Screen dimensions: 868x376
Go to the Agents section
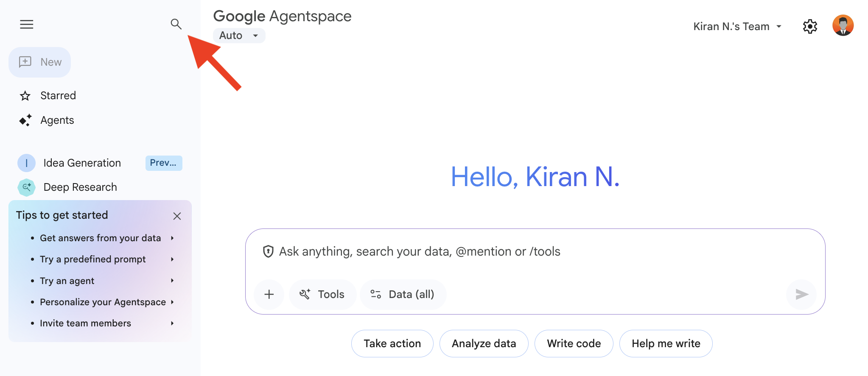point(57,120)
